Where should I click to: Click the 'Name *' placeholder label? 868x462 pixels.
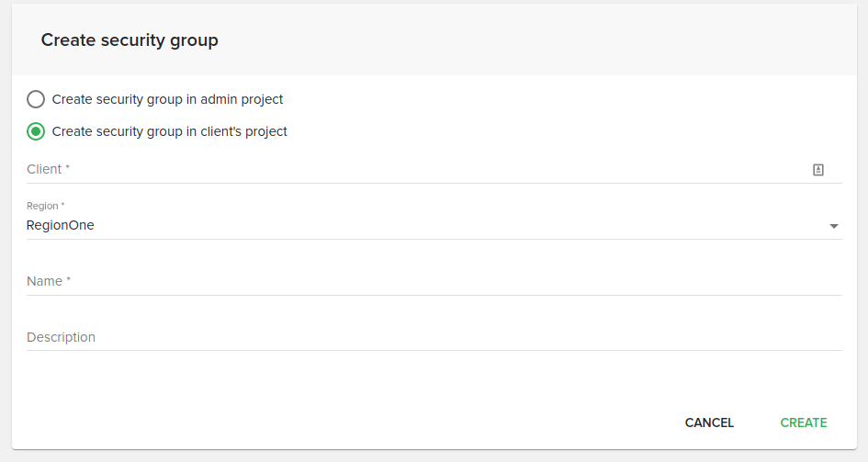(49, 282)
